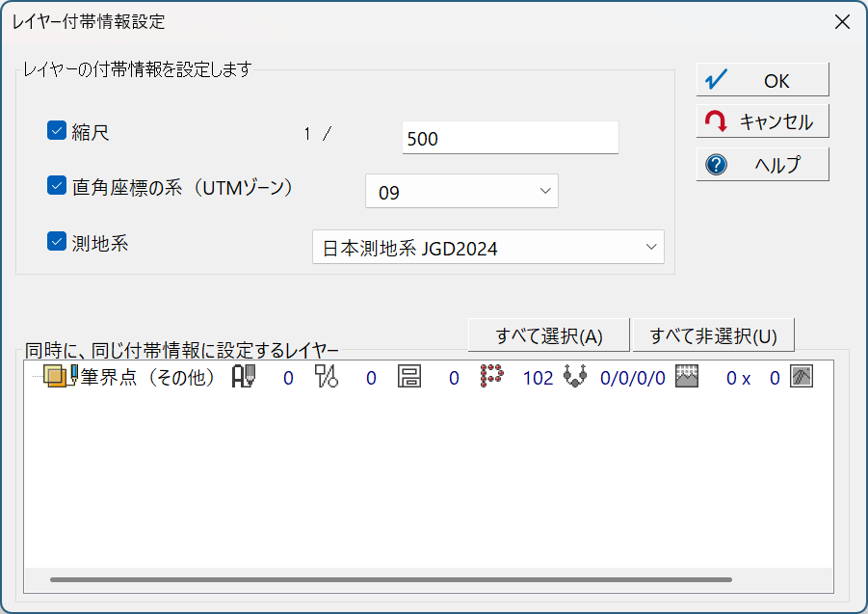Open the UTM zone dropdown showing 09
The image size is (868, 614).
[461, 192]
